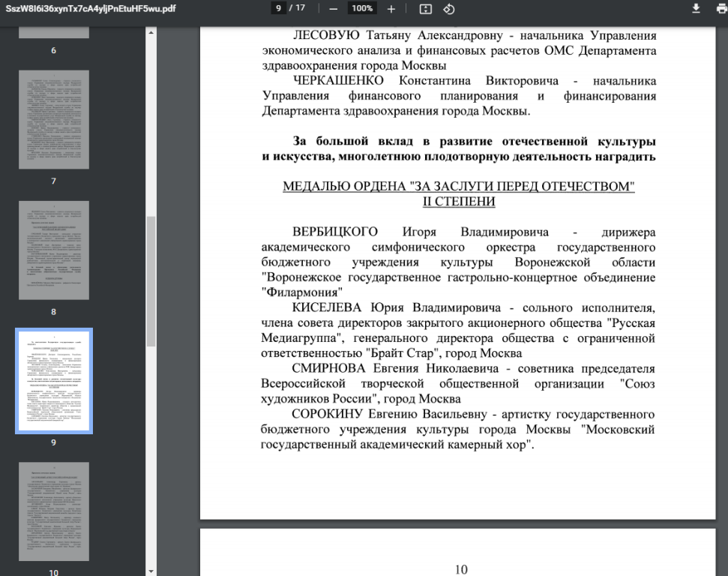Toggle fit to page view

pos(426,9)
